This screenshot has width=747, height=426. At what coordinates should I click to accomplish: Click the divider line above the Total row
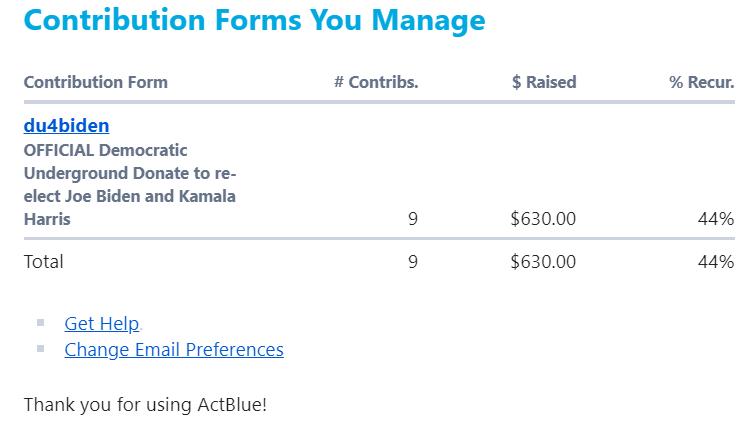[x=378, y=239]
